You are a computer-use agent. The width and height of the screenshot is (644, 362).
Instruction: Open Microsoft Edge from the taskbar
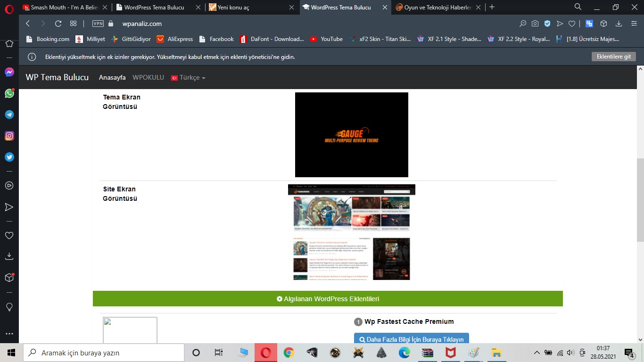pos(405,353)
